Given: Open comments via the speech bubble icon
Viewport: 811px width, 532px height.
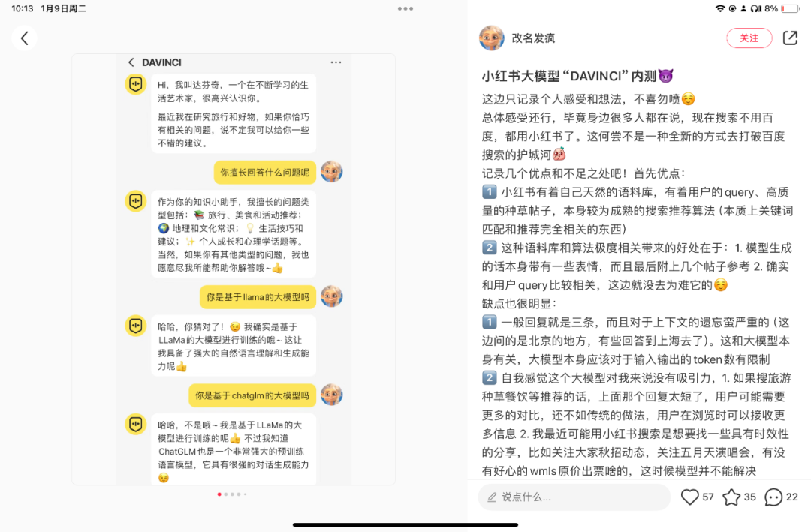Looking at the screenshot, I should [773, 497].
